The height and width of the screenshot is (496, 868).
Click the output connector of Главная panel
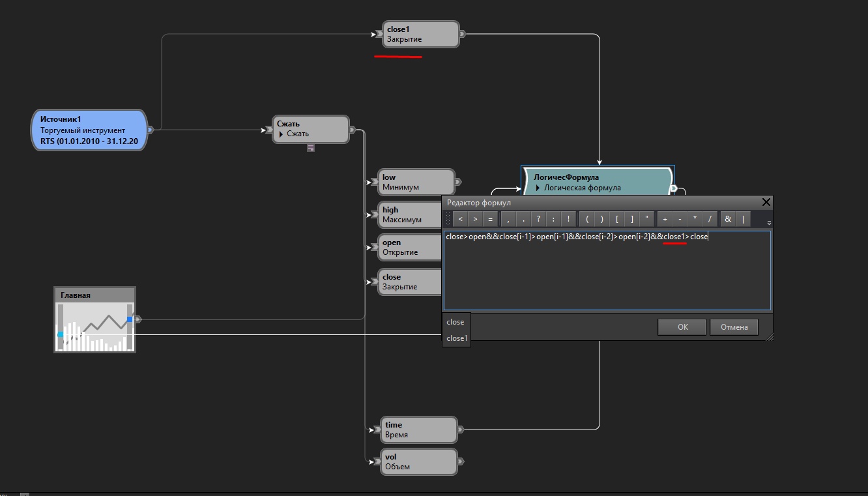point(138,319)
